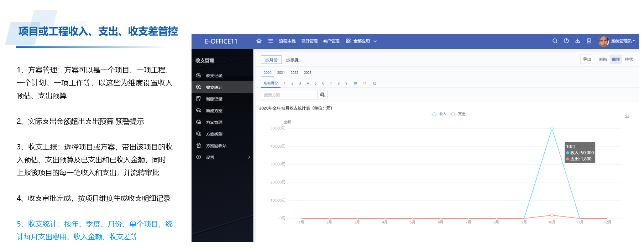
Task: Toggle the hamburger menu icon
Action: tap(271, 41)
